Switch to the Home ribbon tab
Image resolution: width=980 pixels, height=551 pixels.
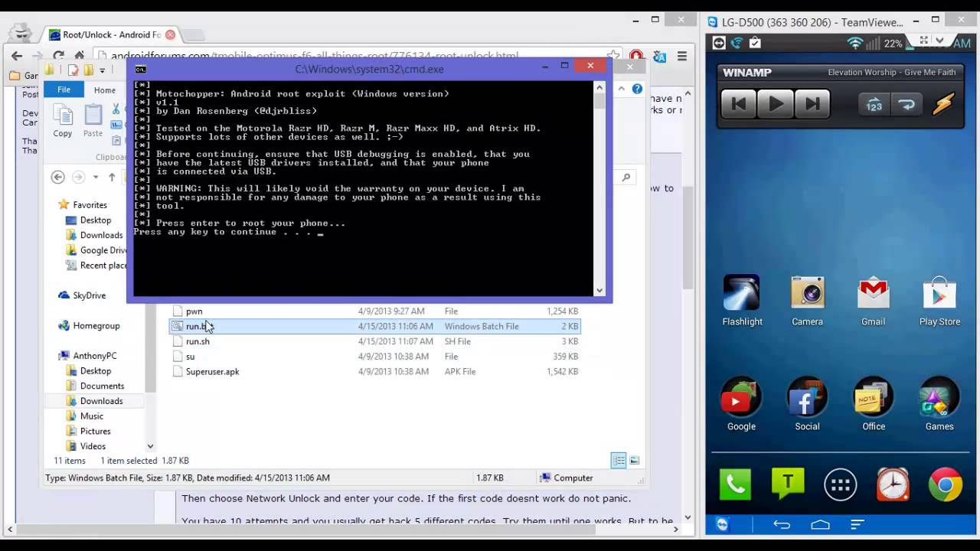(x=105, y=90)
